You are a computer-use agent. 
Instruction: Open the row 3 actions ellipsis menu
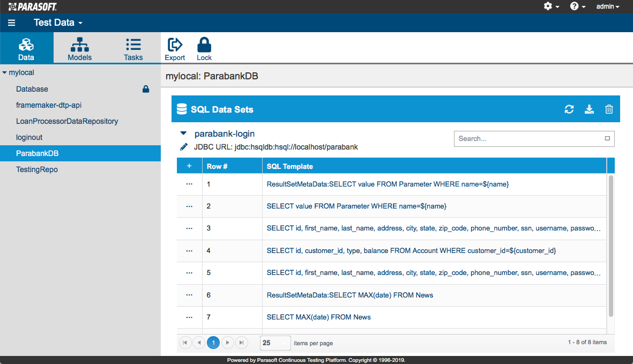tap(189, 228)
